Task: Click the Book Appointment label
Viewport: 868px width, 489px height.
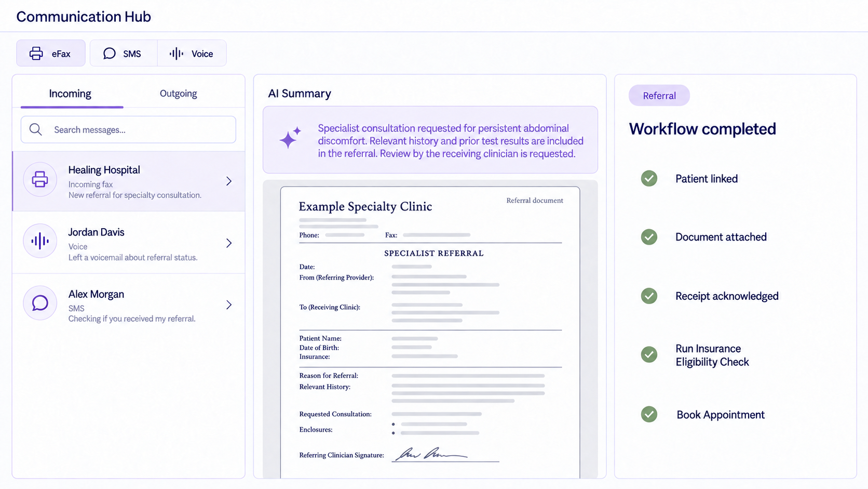Action: (x=721, y=415)
